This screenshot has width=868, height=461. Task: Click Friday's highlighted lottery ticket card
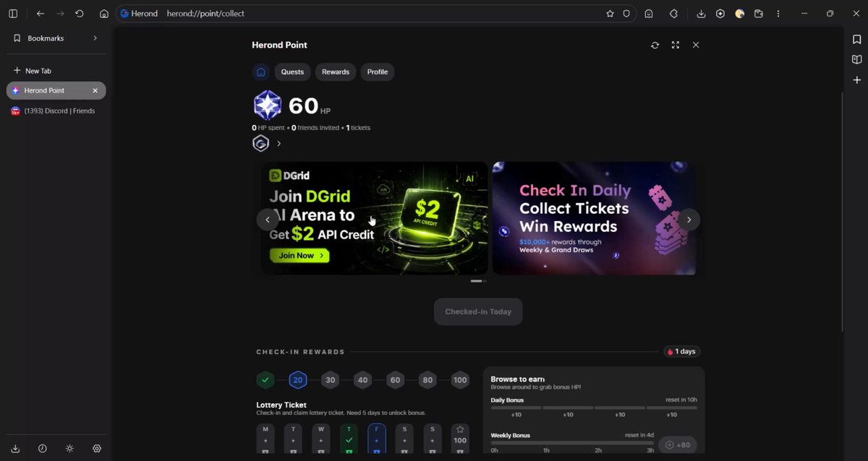[x=376, y=439]
